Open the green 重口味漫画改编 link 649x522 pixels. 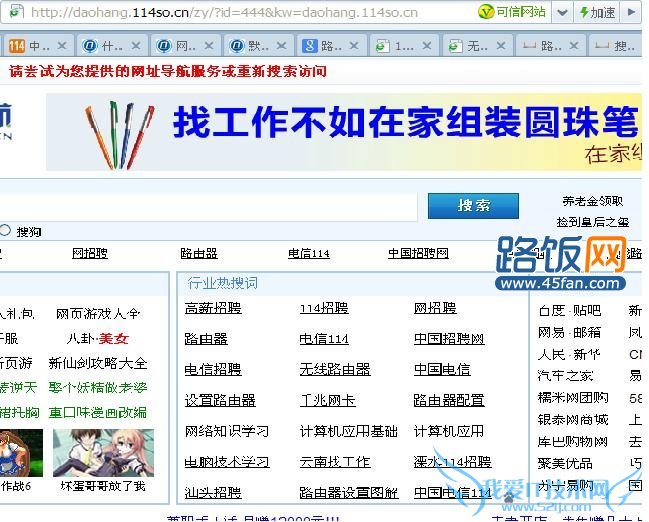[98, 412]
